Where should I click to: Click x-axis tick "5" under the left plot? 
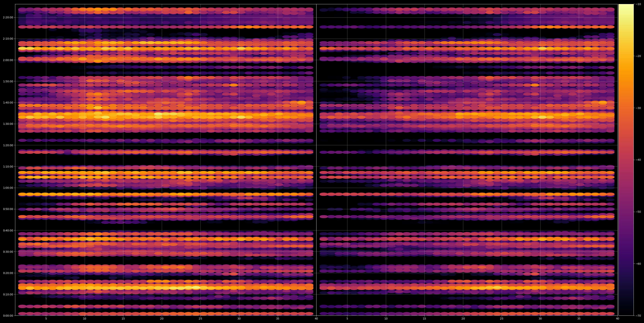46,319
